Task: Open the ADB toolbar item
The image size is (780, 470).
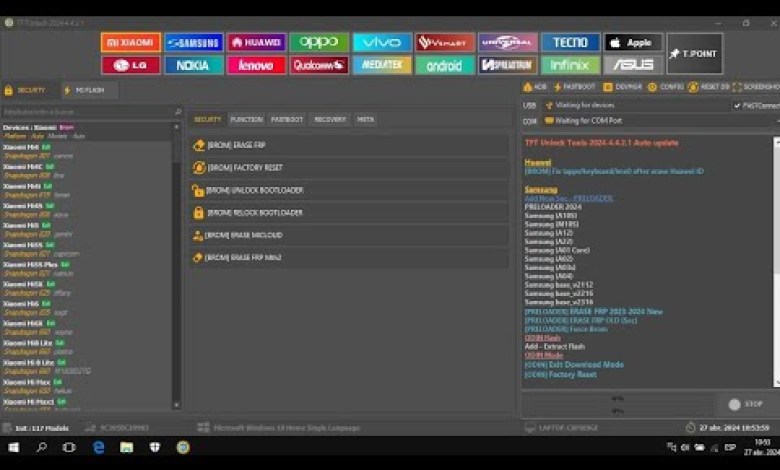Action: pos(535,87)
